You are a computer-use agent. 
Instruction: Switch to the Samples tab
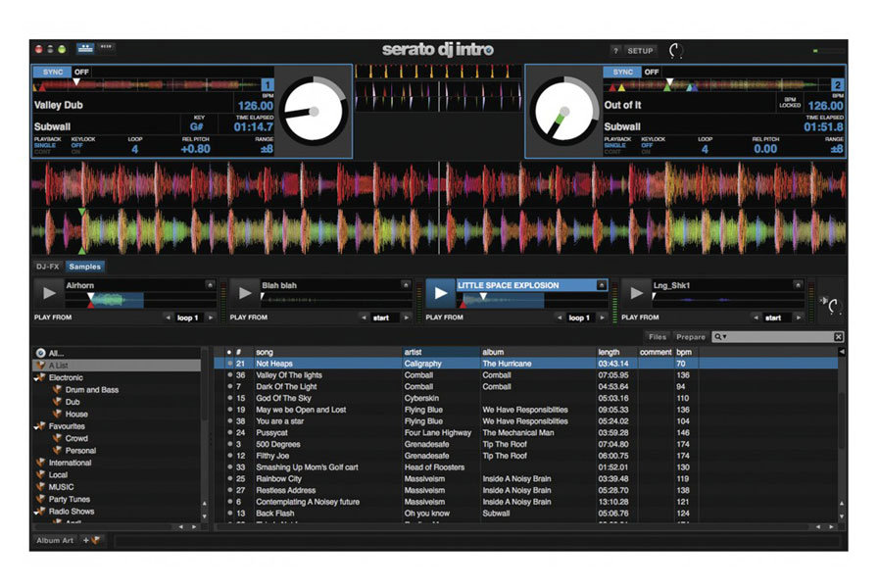[x=84, y=266]
